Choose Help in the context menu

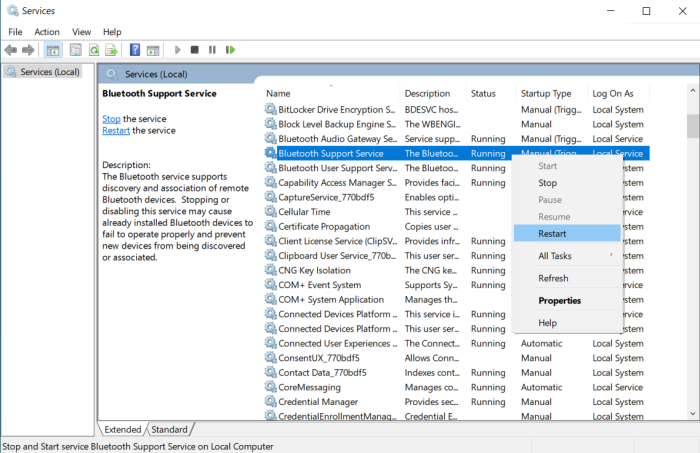click(567, 323)
